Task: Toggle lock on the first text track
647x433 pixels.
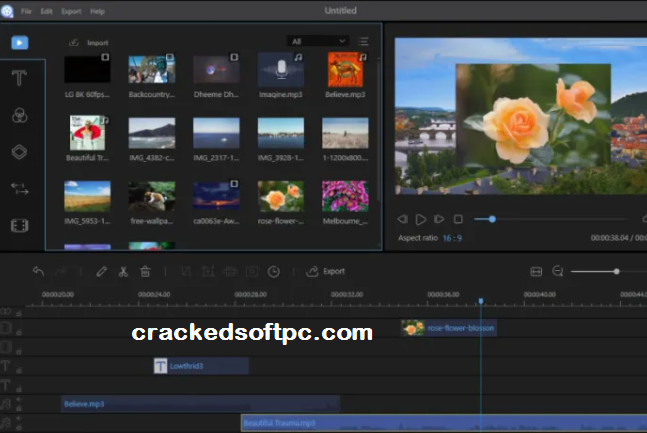Action: point(19,370)
